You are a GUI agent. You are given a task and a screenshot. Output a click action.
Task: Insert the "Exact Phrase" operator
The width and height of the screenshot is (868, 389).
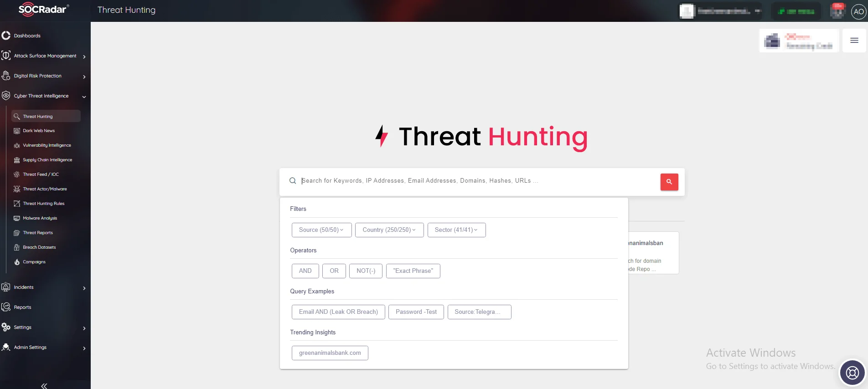point(413,271)
